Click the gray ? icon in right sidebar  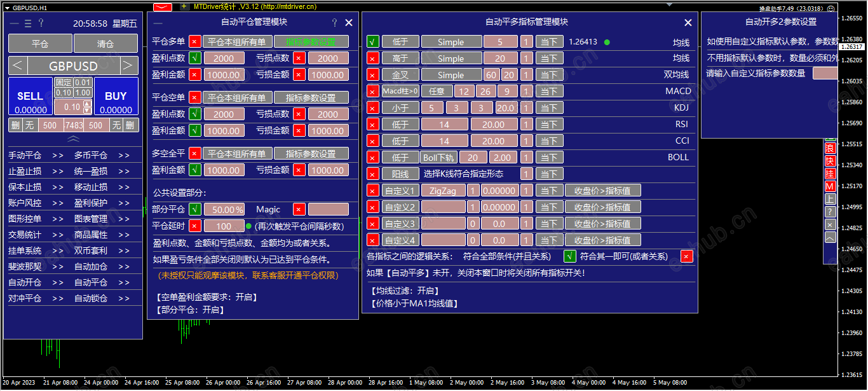pos(830,212)
